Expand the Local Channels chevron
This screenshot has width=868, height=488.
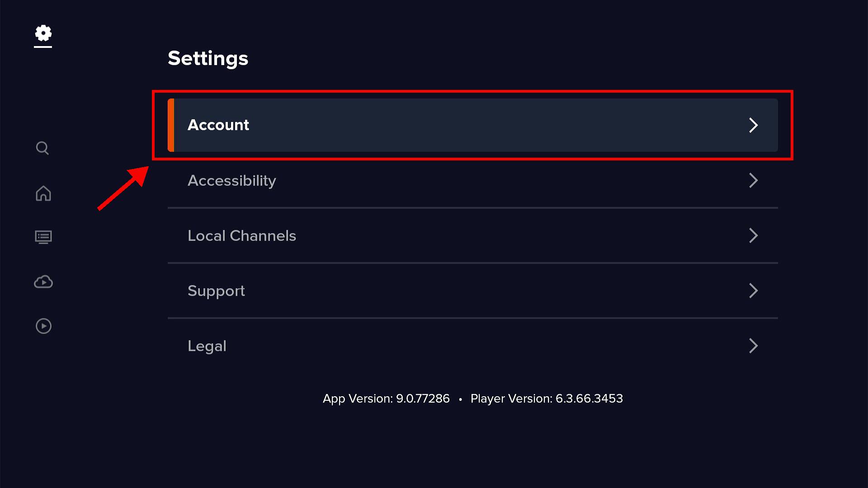[x=753, y=235]
